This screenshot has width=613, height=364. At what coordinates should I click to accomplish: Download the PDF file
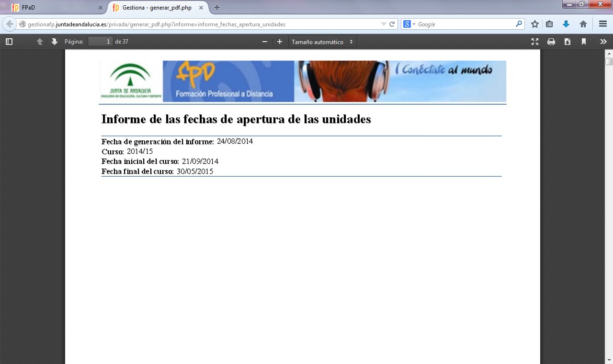click(x=568, y=42)
